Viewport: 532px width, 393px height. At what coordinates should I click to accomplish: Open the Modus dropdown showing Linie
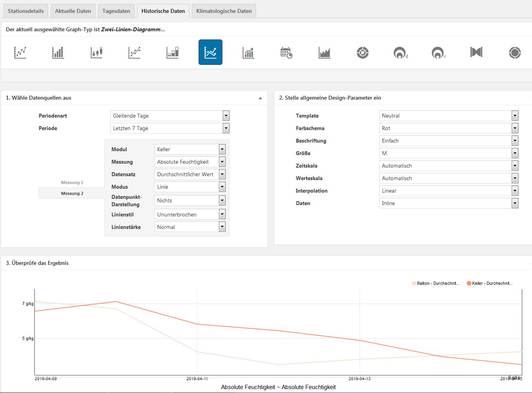click(x=190, y=187)
